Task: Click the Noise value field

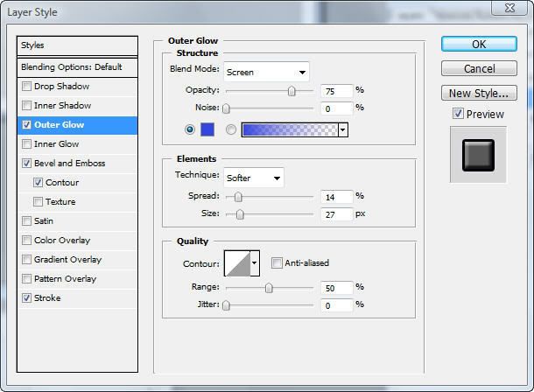Action: 336,108
